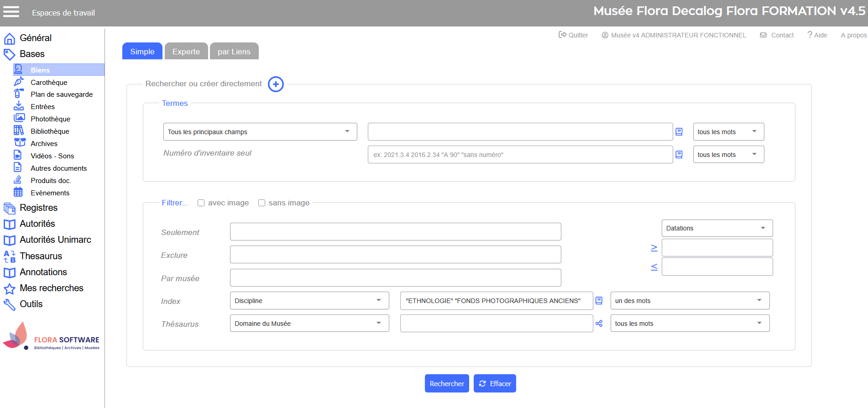Click the Effacer button
868x408 pixels.
(x=495, y=384)
